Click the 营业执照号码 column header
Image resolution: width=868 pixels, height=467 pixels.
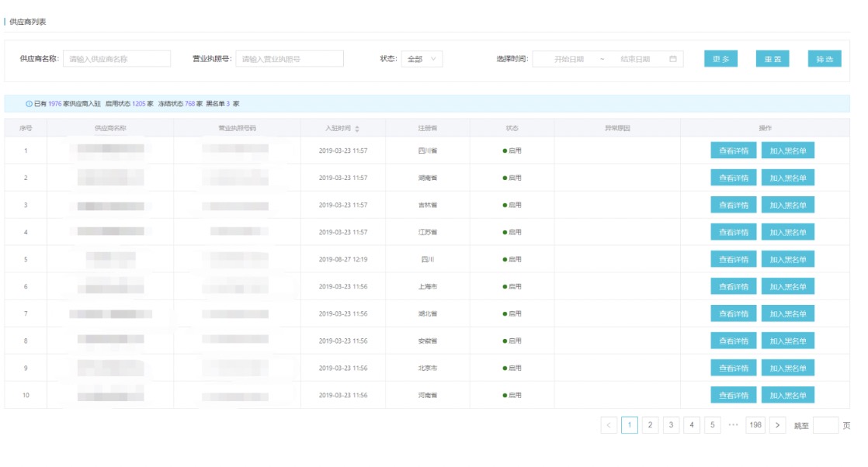[237, 128]
